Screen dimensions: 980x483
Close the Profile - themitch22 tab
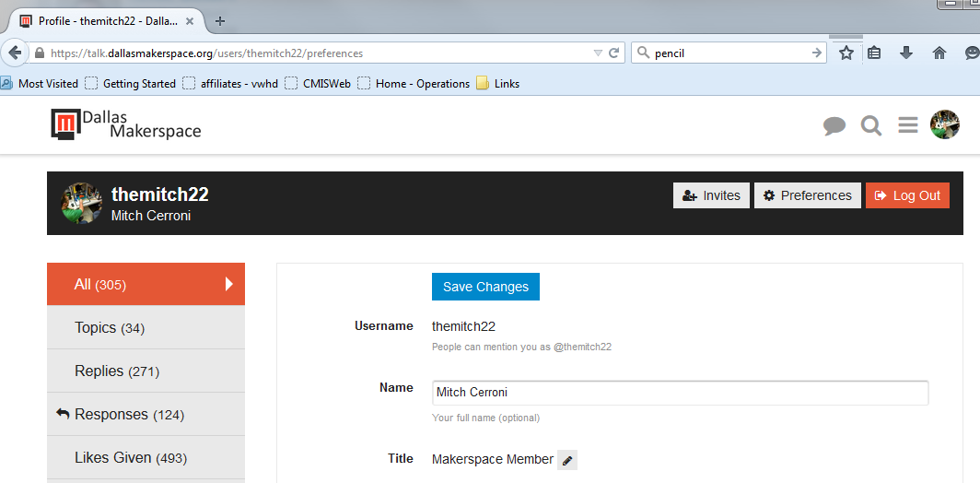tap(190, 20)
